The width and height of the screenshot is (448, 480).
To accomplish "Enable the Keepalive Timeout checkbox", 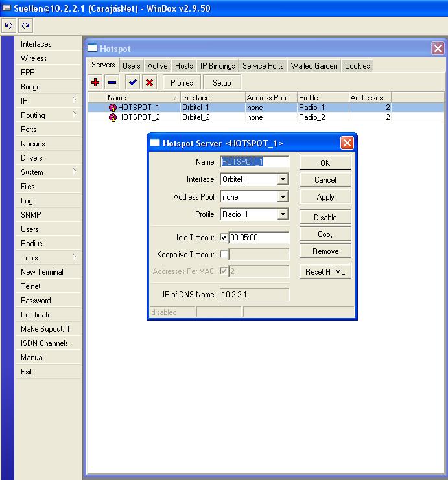I will [224, 255].
